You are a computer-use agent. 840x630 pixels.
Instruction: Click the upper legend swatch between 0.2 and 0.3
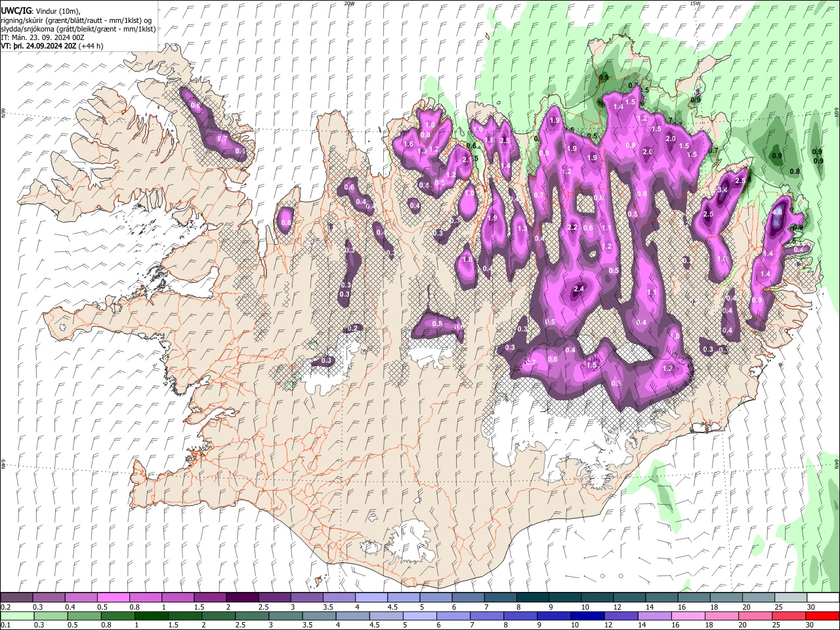click(16, 598)
